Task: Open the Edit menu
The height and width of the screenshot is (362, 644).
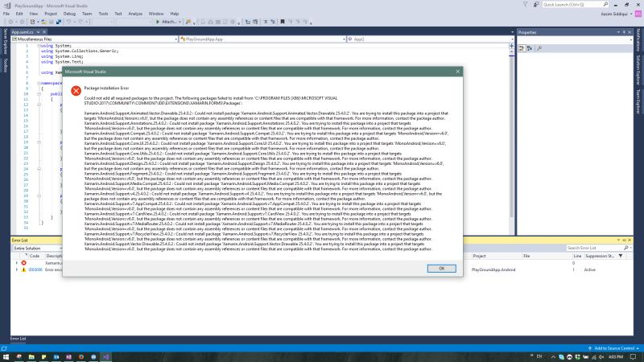Action: tap(19, 14)
